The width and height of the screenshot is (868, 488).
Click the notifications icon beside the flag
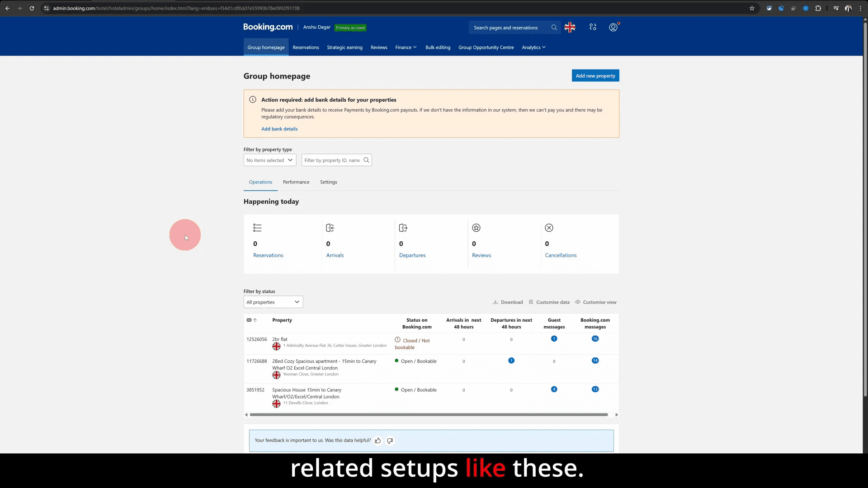(593, 28)
